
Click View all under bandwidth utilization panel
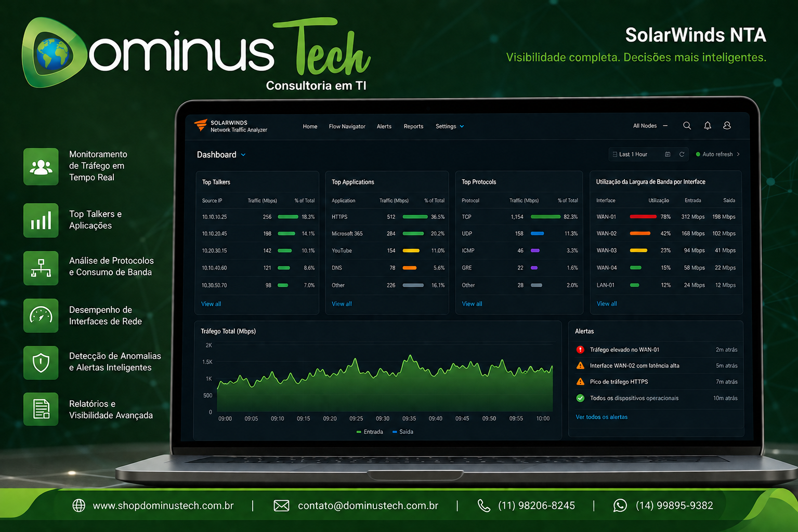click(x=607, y=304)
